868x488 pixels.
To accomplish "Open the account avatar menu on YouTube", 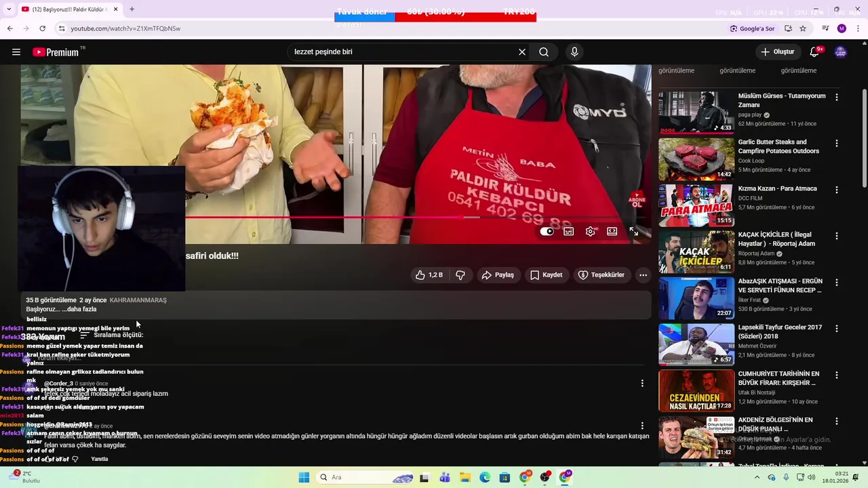I will pyautogui.click(x=841, y=52).
